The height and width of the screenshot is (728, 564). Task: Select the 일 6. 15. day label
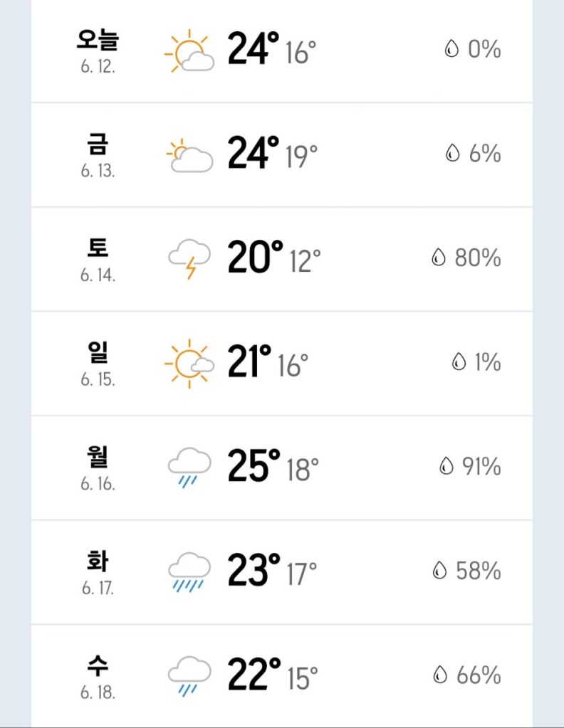tap(98, 362)
